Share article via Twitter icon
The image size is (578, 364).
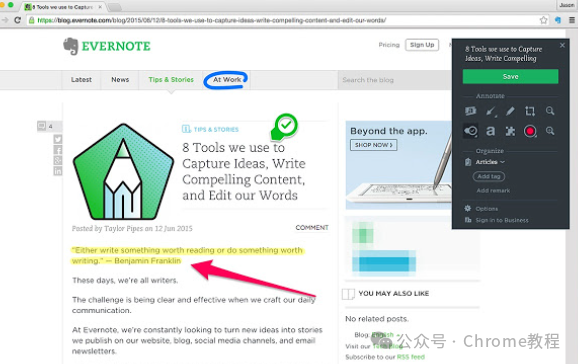coord(58,139)
